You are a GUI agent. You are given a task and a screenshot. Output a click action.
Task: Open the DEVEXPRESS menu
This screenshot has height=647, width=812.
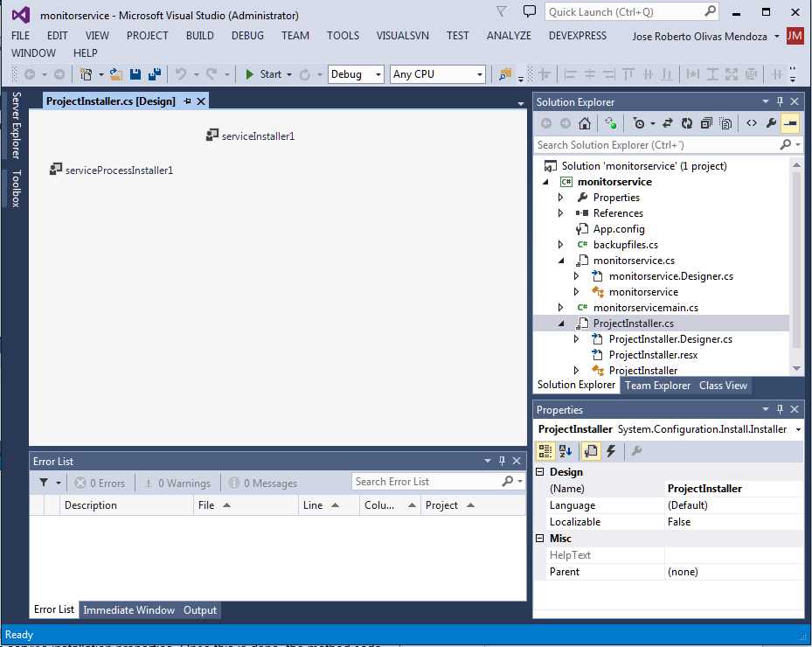coord(578,36)
